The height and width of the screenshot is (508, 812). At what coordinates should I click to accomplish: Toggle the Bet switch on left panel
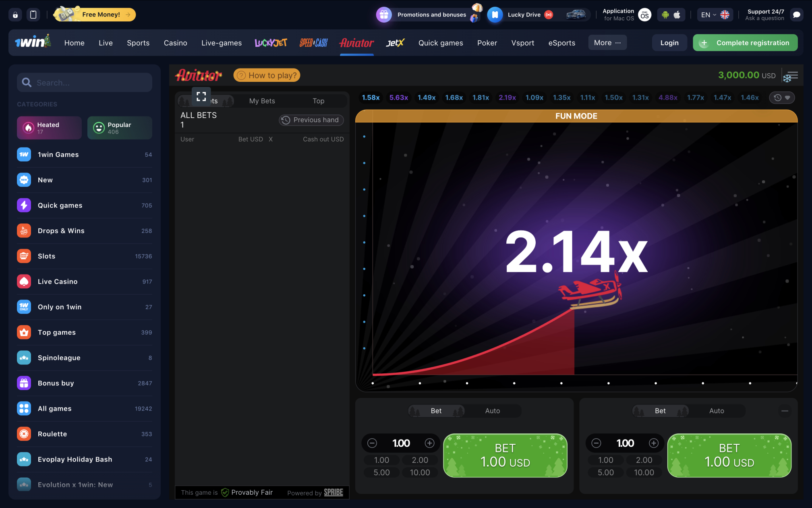(x=436, y=410)
